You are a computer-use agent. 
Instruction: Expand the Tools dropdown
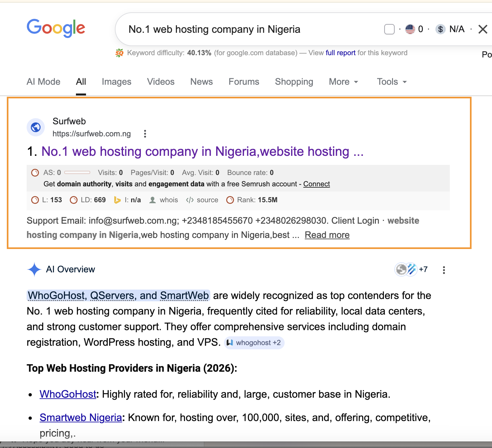[x=392, y=82]
